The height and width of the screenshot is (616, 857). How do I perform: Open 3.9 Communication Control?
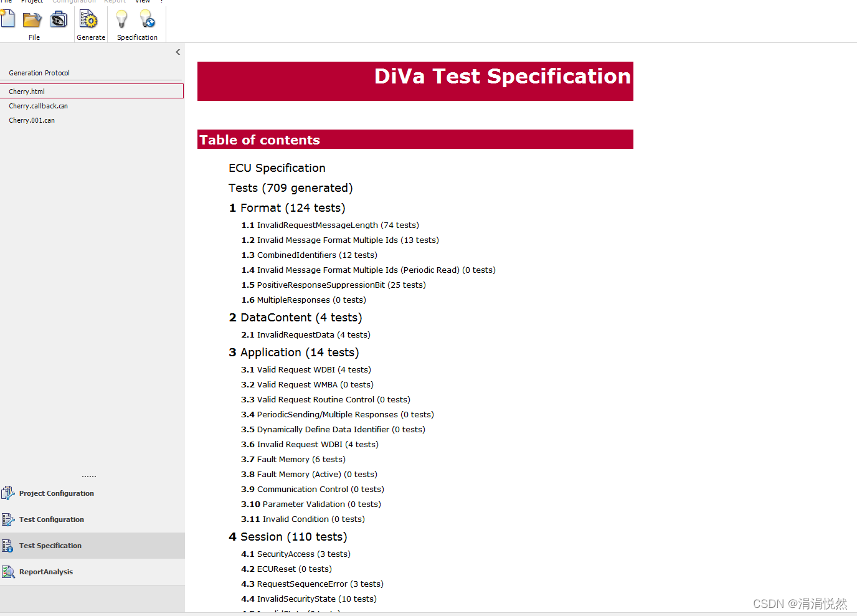(x=313, y=490)
